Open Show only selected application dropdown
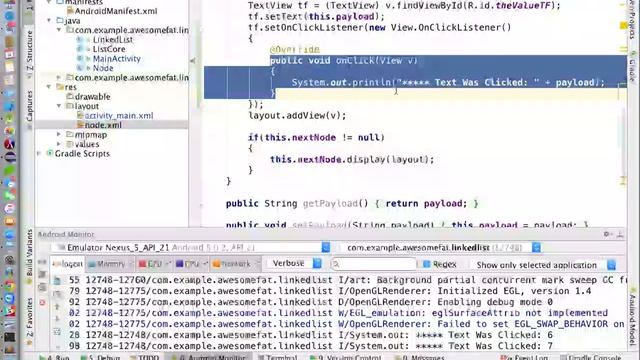This screenshot has width=640, height=360. coord(611,265)
